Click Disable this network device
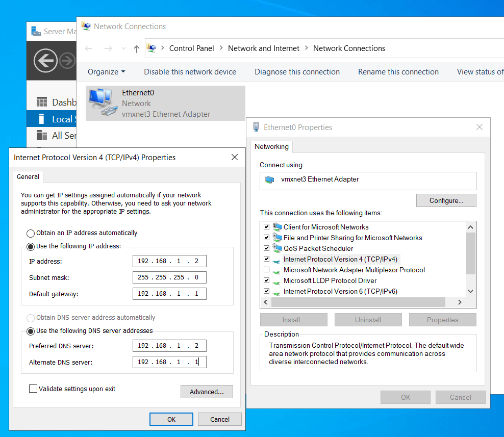Screen dimensions: 504x437 (x=190, y=72)
